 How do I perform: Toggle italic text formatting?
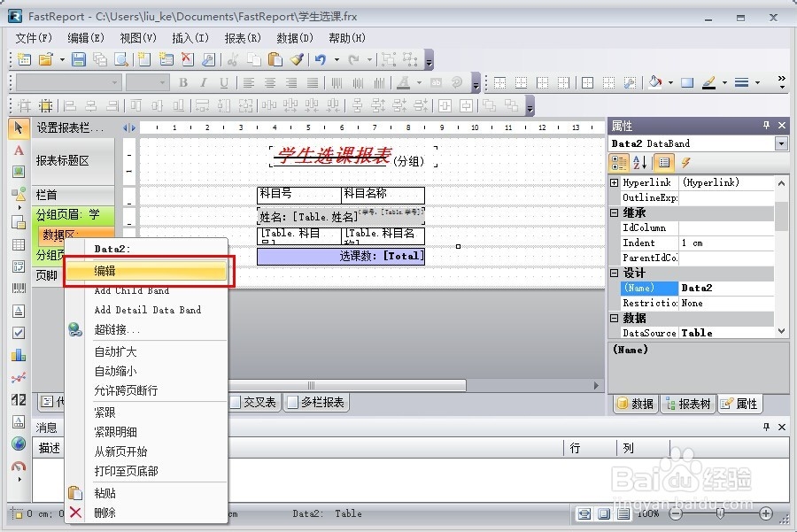[x=203, y=83]
